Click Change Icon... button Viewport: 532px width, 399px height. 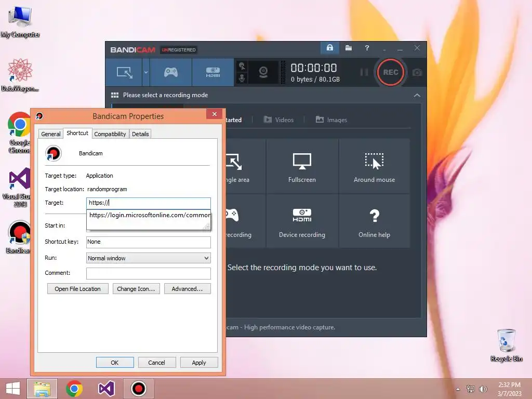136,289
